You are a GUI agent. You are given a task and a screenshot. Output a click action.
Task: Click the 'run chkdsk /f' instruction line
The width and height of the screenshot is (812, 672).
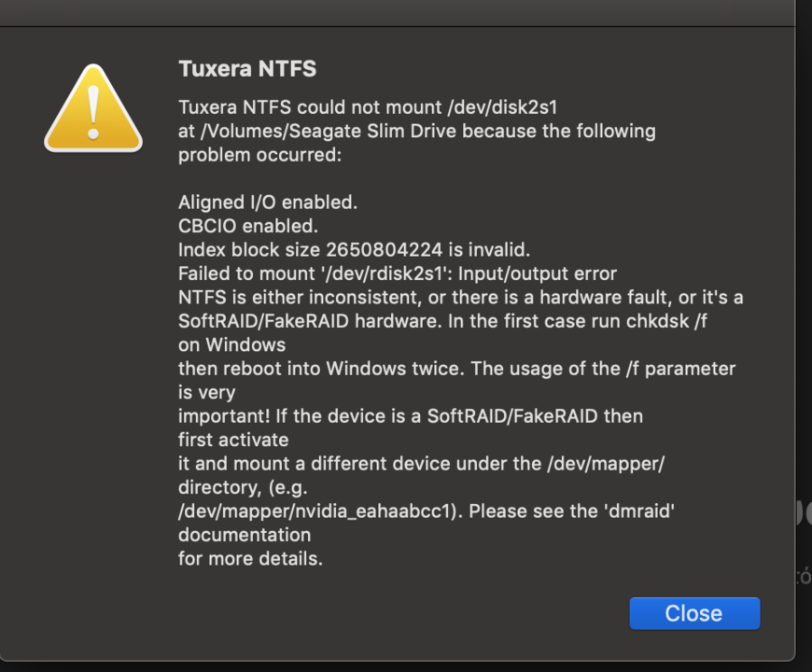442,321
